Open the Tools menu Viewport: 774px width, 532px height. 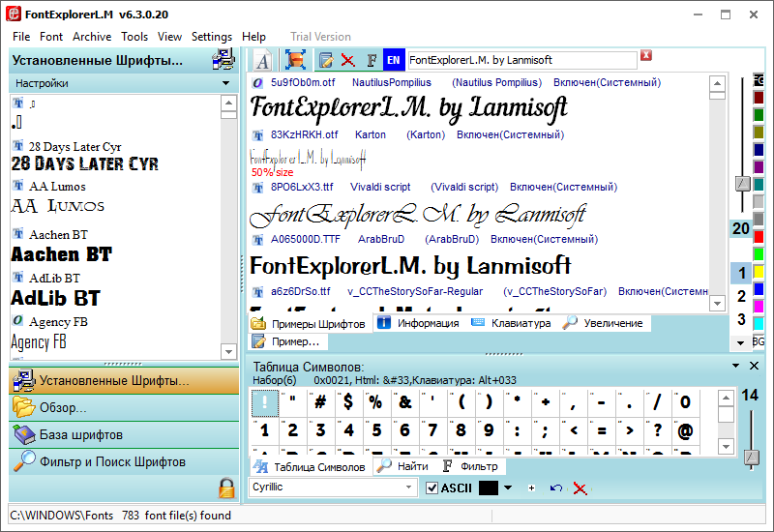coord(134,37)
